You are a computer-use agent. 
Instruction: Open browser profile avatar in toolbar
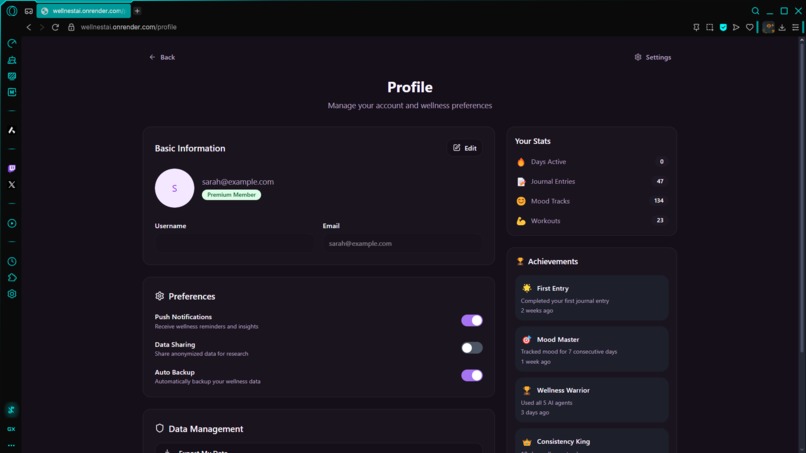click(768, 27)
